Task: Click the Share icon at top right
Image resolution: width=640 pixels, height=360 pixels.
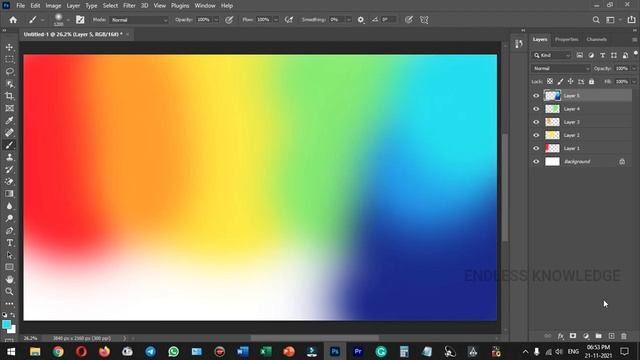Action: [x=631, y=20]
